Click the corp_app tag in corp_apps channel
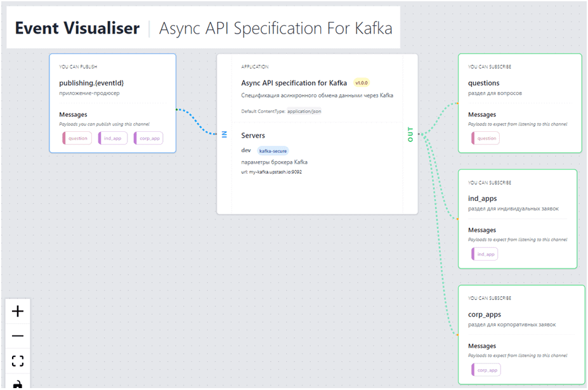 [x=487, y=370]
